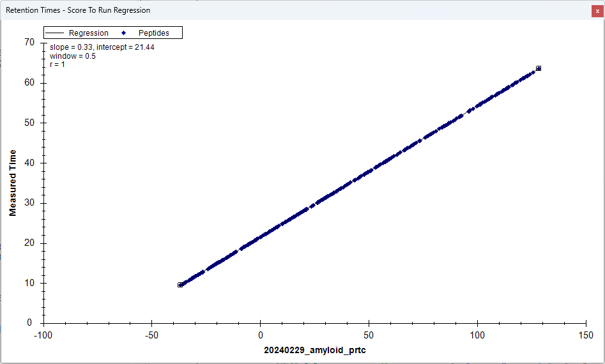Click the blue diamond legend marker
605x364 pixels.
coord(123,33)
